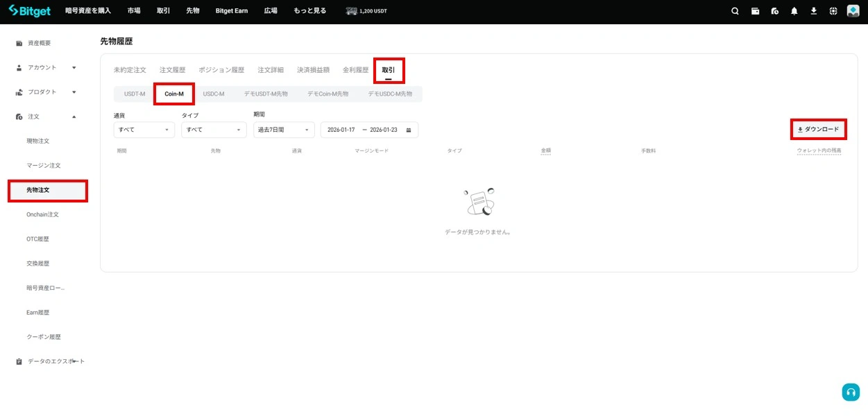Image resolution: width=868 pixels, height=416 pixels.
Task: Switch to the 注文詳細 tab
Action: pyautogui.click(x=271, y=70)
